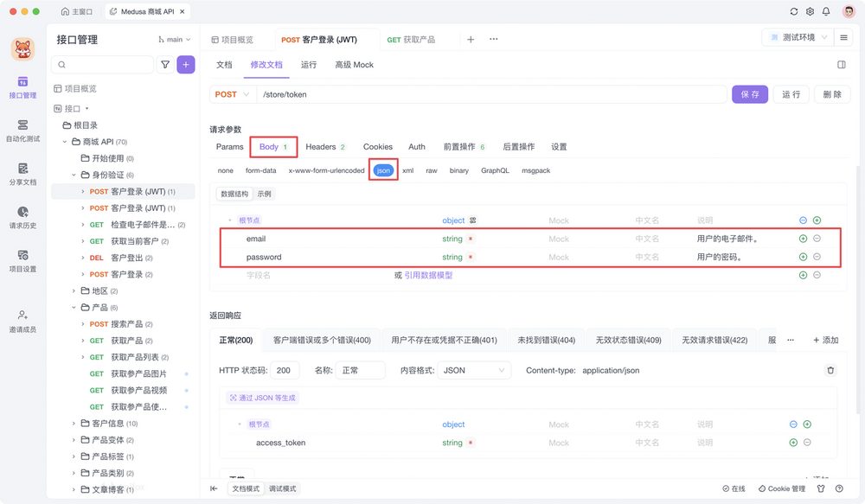Click the refresh sync icon in the top bar
This screenshot has height=504, width=865.
pyautogui.click(x=792, y=12)
